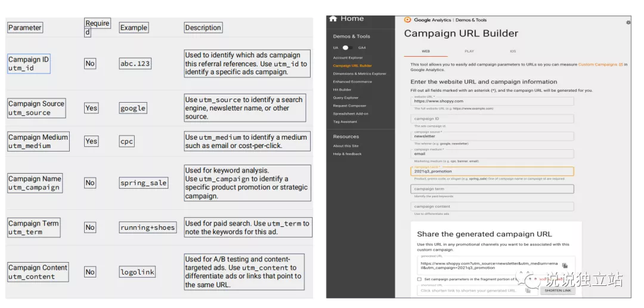Switch to the PLAY tab
This screenshot has height=308, width=644.
pyautogui.click(x=469, y=51)
